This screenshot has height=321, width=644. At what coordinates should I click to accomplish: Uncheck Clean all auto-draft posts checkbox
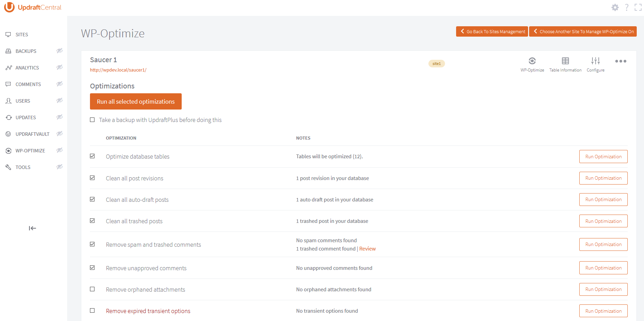[92, 199]
